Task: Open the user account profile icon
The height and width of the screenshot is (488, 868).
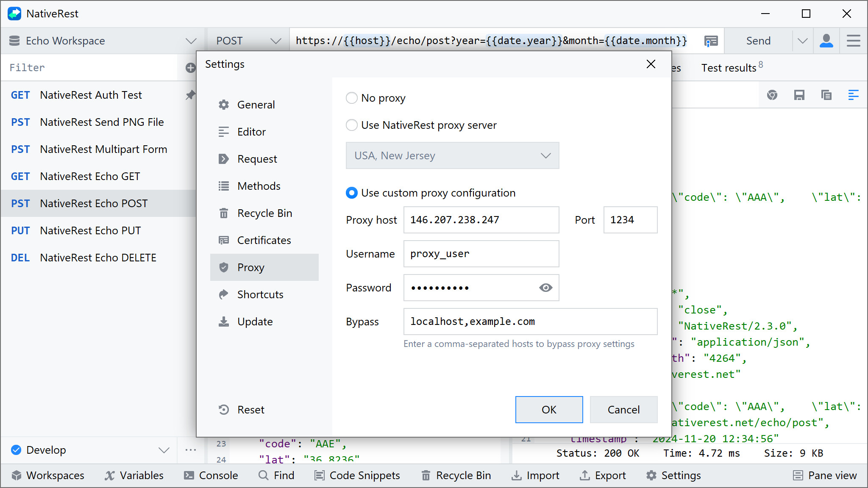Action: (826, 40)
